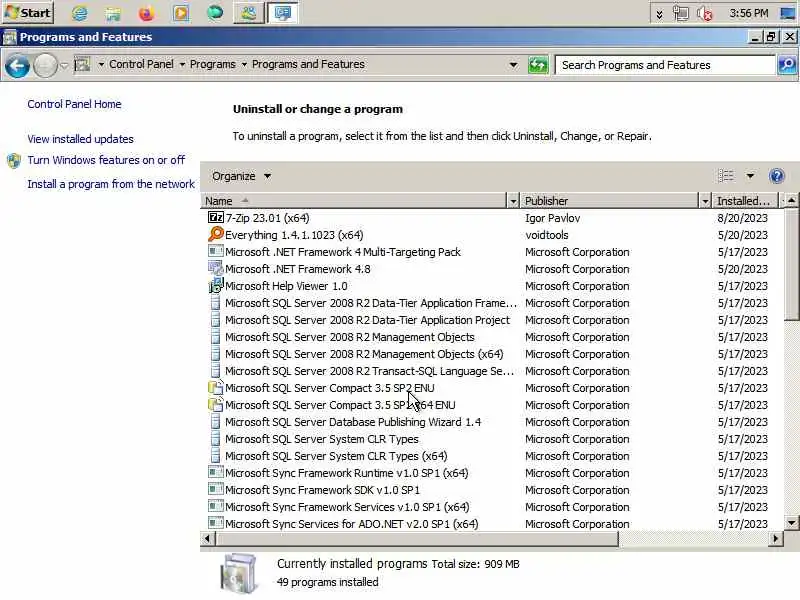Expand the Control Panel breadcrumb arrow
The height and width of the screenshot is (600, 800).
pyautogui.click(x=182, y=64)
